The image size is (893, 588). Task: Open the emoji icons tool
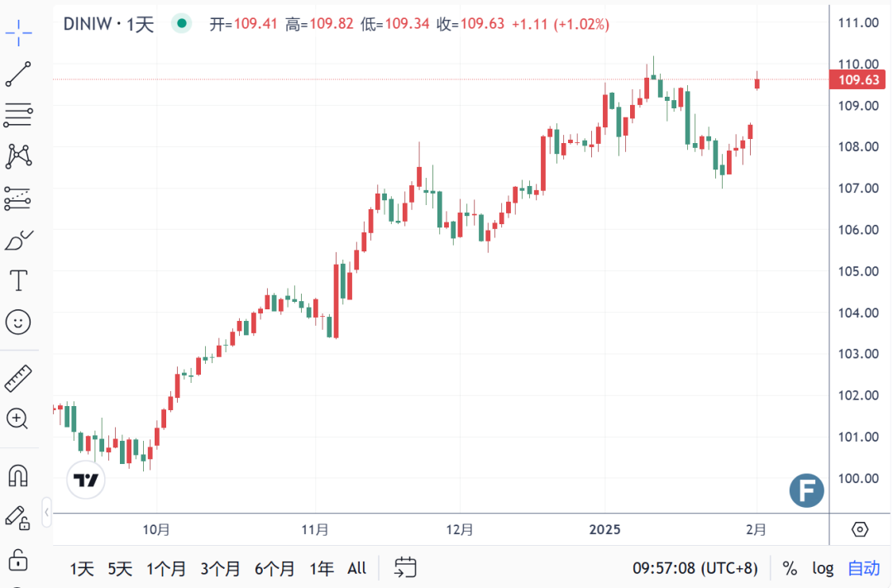[x=18, y=322]
